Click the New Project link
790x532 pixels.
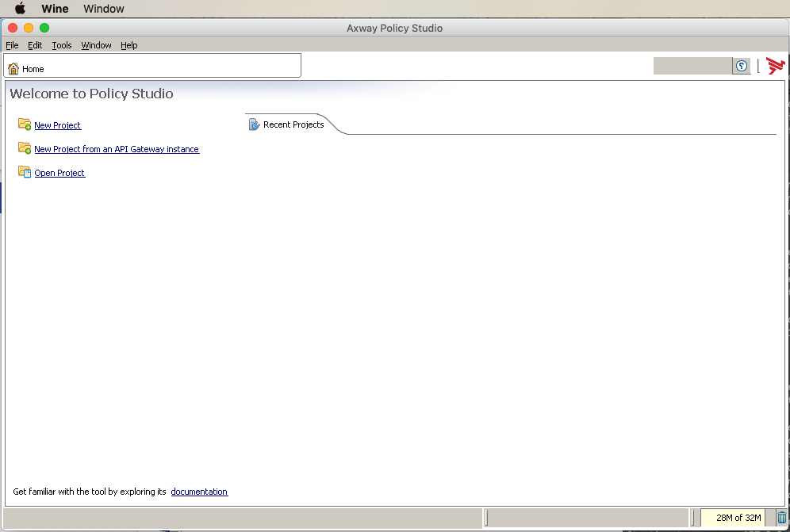pos(57,125)
